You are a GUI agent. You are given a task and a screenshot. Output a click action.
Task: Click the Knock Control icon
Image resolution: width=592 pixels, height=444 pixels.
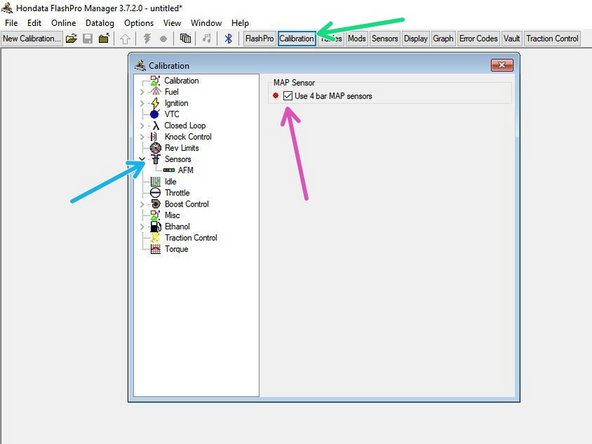154,137
